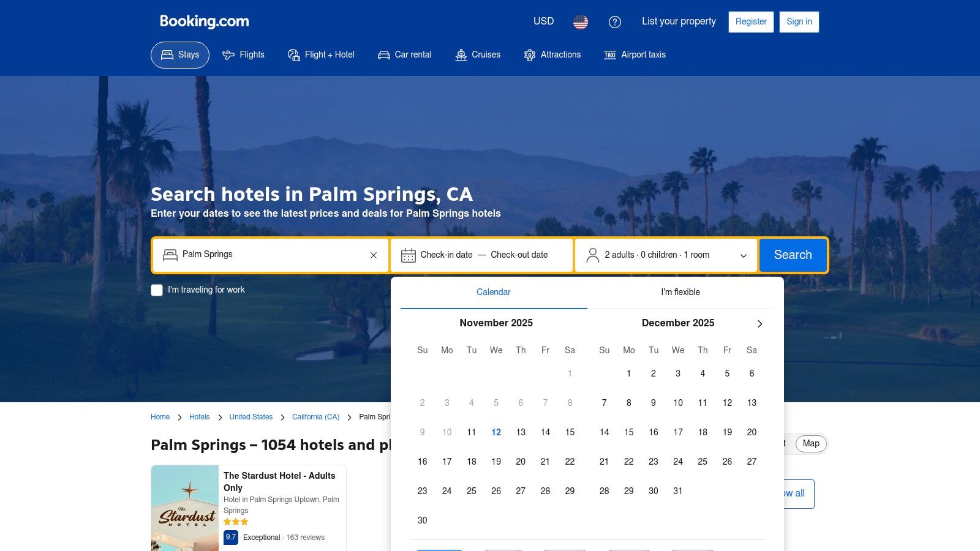Click USD to change currency
This screenshot has width=980, height=551.
tap(543, 21)
